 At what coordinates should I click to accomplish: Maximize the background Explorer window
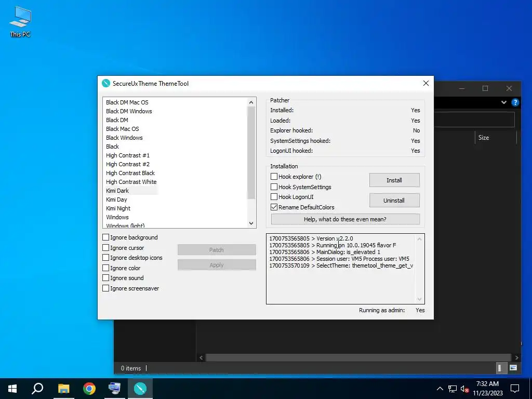[485, 88]
